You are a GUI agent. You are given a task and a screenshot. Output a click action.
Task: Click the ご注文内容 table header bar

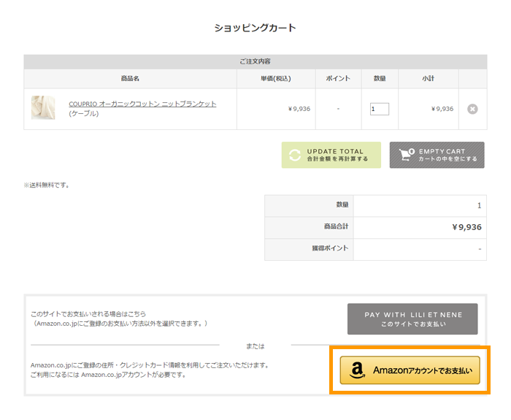click(x=255, y=61)
